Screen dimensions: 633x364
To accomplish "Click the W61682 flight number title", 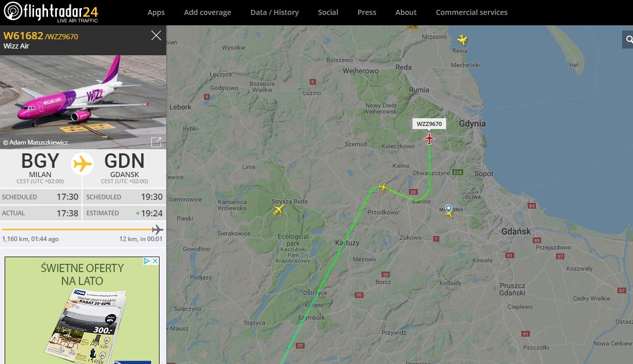I will 23,36.
